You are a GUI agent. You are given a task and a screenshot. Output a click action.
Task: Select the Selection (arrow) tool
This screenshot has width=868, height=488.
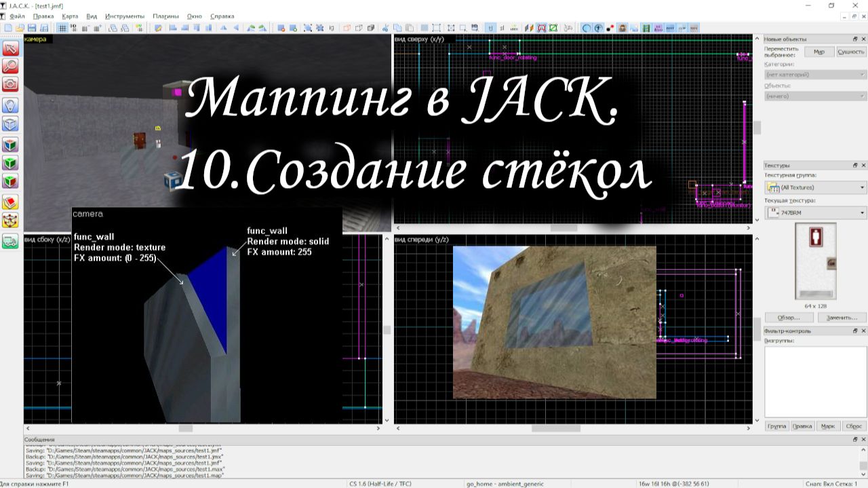point(10,48)
